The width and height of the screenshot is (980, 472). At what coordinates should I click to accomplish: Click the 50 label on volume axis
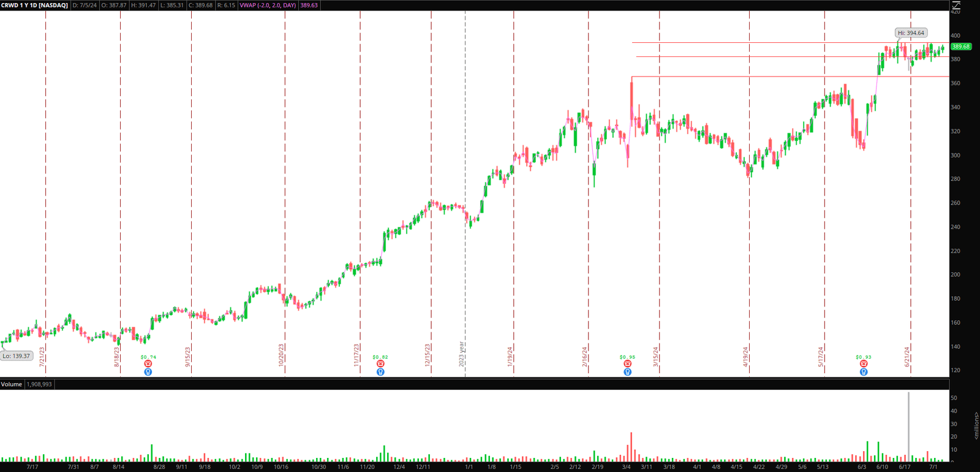[954, 398]
